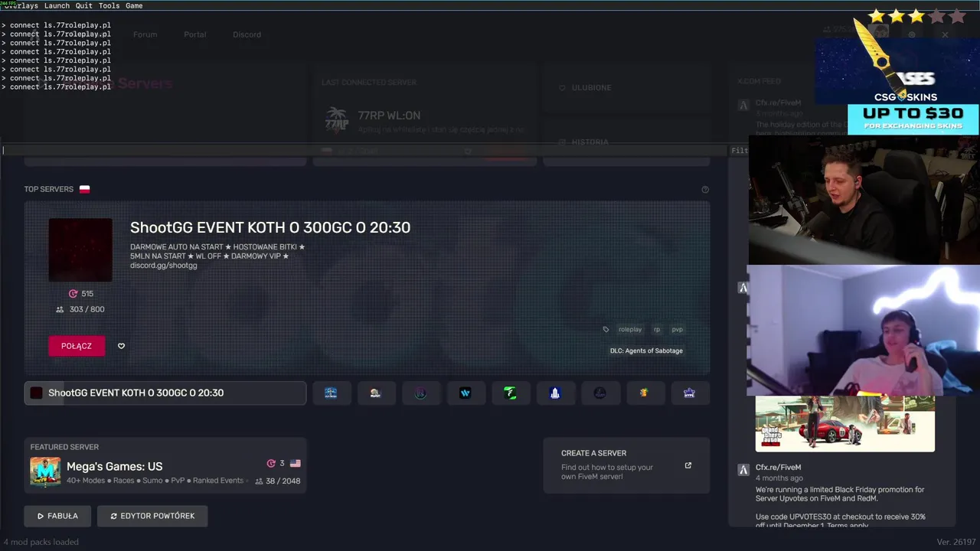
Task: Open the Quit console menu
Action: [x=83, y=5]
